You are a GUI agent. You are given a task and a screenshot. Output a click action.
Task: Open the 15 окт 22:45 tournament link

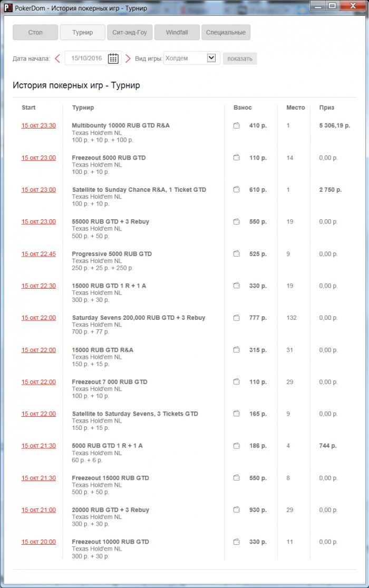[x=38, y=254]
